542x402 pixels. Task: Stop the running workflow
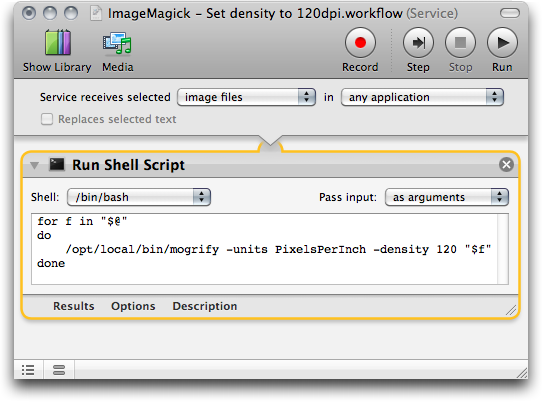460,43
